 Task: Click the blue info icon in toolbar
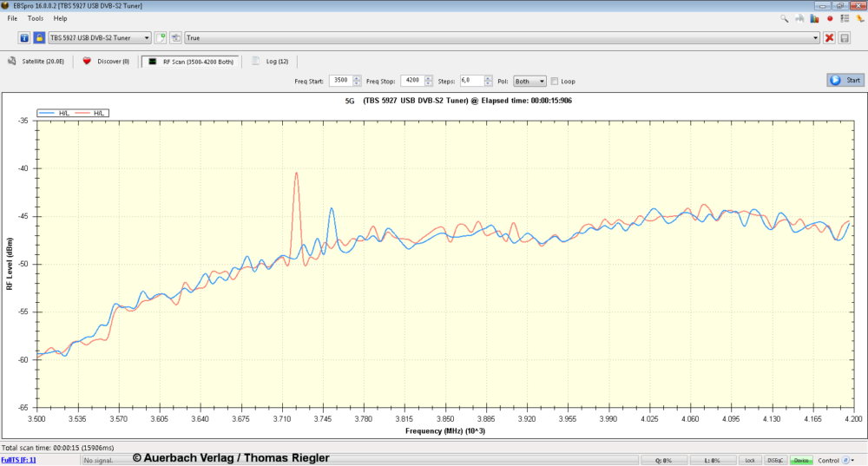pyautogui.click(x=24, y=37)
